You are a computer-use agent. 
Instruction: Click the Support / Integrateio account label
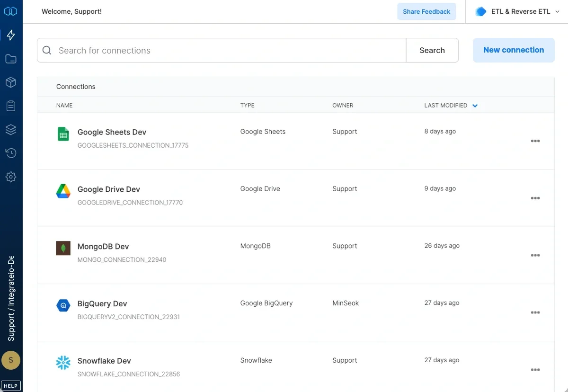[x=11, y=299]
